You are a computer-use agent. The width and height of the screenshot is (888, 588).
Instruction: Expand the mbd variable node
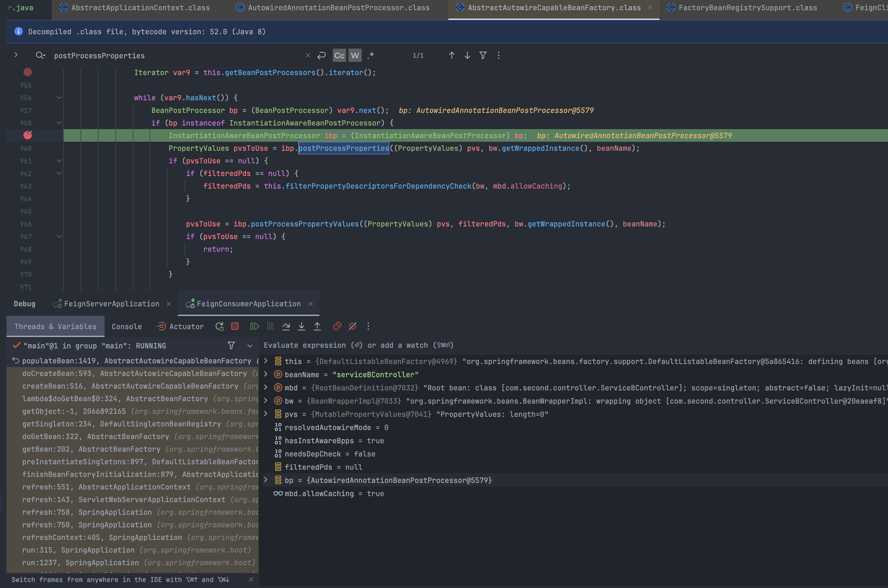[266, 387]
